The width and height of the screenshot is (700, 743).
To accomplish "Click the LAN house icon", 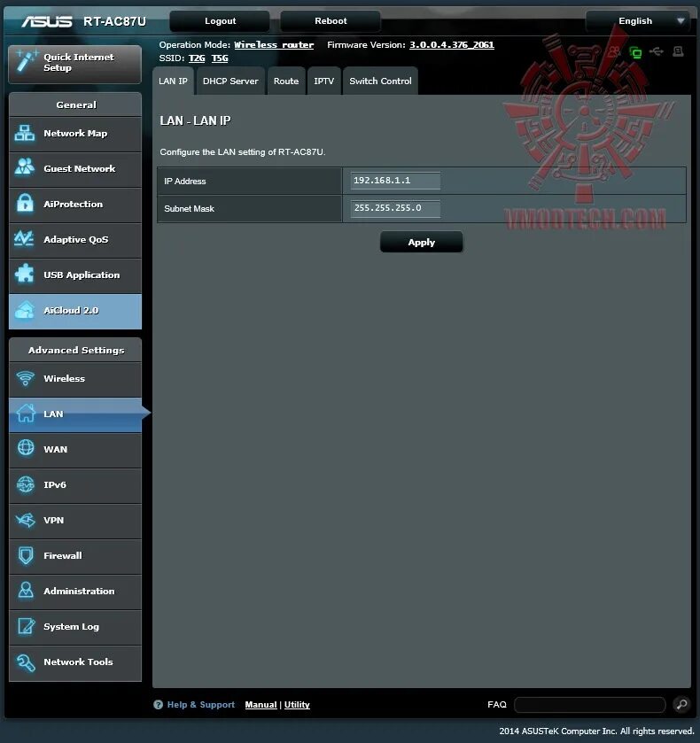I will [x=26, y=414].
